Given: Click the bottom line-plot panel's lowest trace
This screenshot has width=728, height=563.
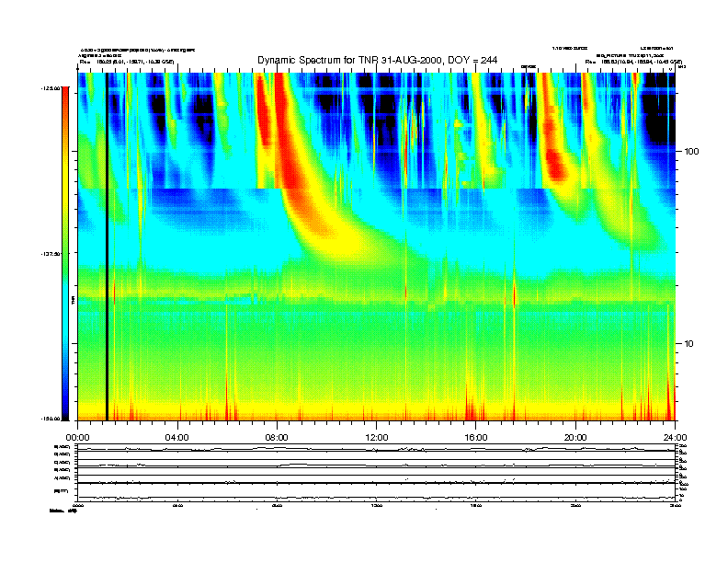Looking at the screenshot, I should (x=376, y=498).
